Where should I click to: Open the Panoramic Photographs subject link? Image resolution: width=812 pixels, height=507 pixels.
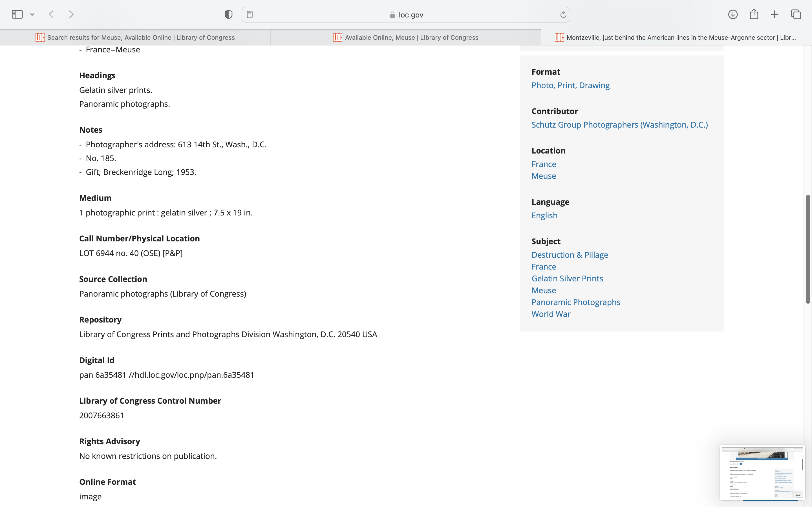tap(575, 302)
